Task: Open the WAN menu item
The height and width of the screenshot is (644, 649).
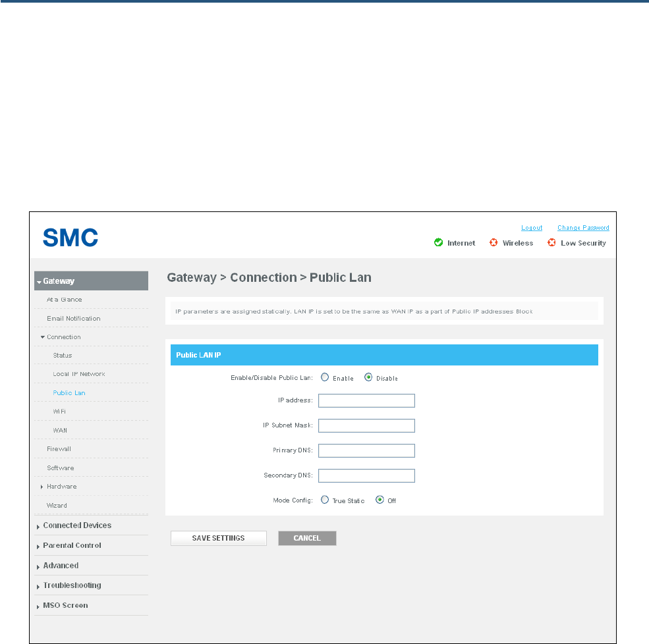Action: pos(60,430)
